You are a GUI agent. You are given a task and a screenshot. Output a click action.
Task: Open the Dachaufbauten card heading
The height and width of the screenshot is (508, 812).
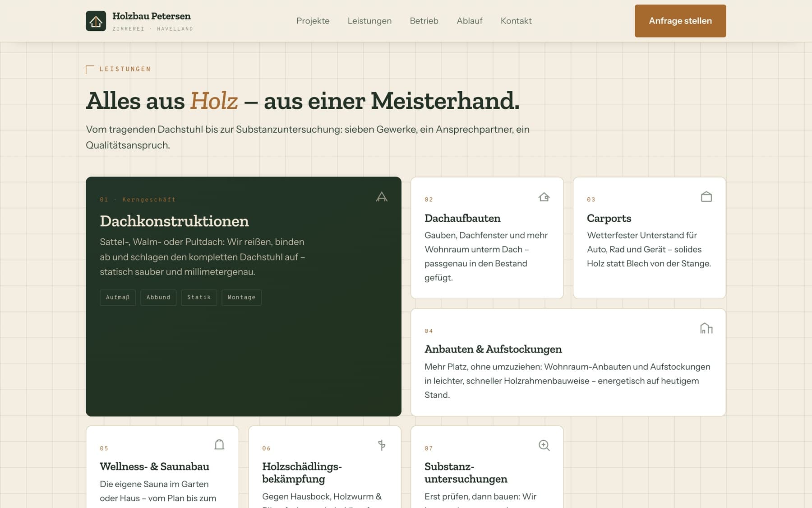[x=462, y=219]
